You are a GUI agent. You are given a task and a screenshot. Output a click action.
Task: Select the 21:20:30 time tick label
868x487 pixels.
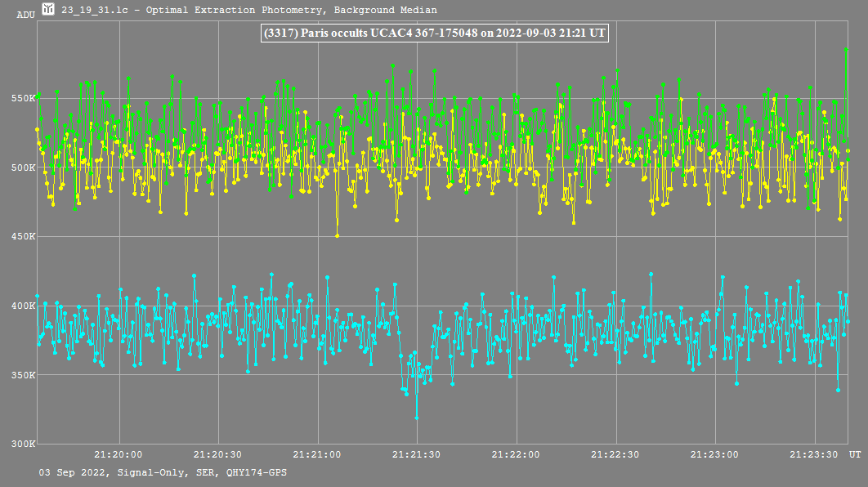pos(218,454)
